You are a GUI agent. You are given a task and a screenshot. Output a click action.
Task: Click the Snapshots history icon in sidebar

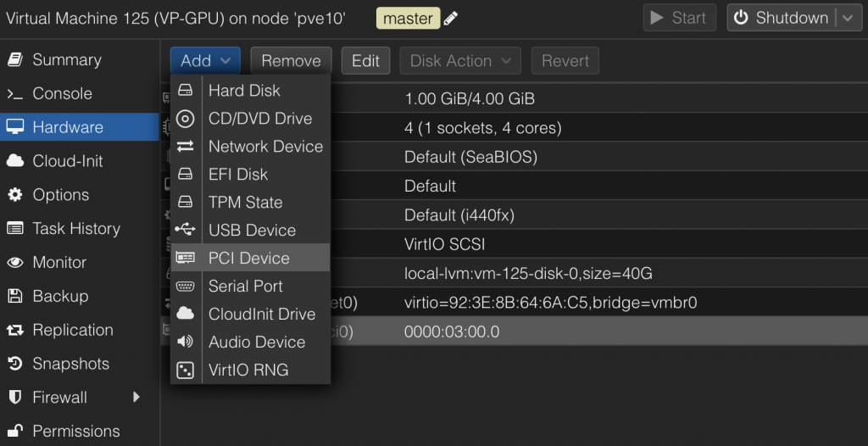coord(15,364)
